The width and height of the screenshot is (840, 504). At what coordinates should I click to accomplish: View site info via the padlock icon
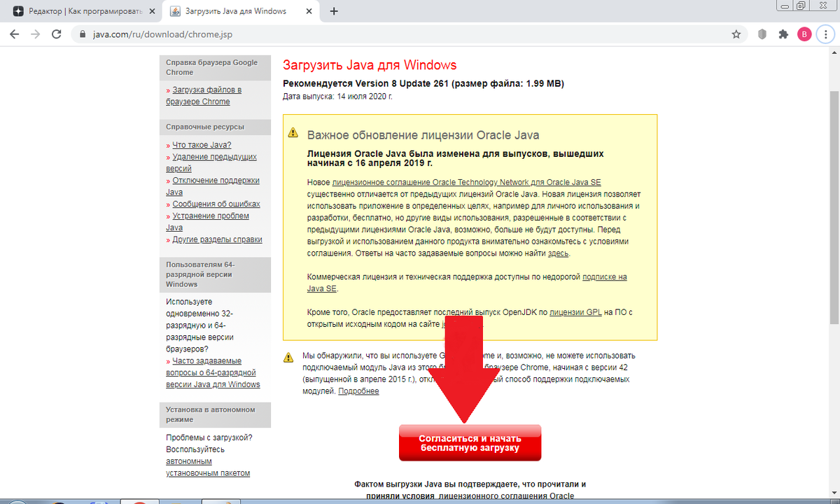(x=83, y=34)
